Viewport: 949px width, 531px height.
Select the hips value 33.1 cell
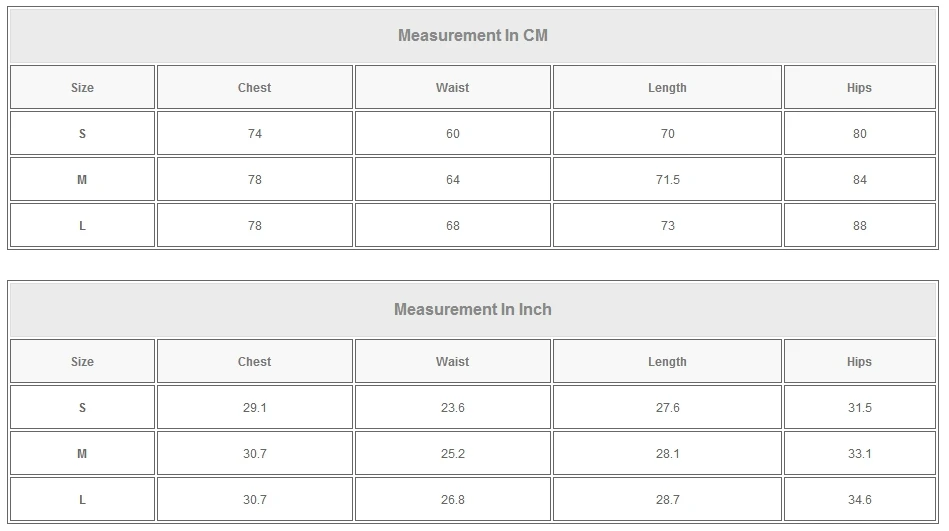(859, 454)
